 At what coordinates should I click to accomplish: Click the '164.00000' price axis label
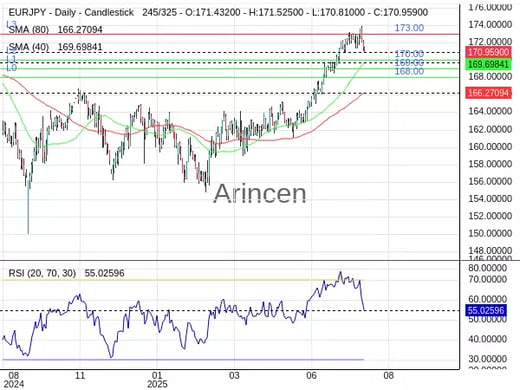coord(490,111)
